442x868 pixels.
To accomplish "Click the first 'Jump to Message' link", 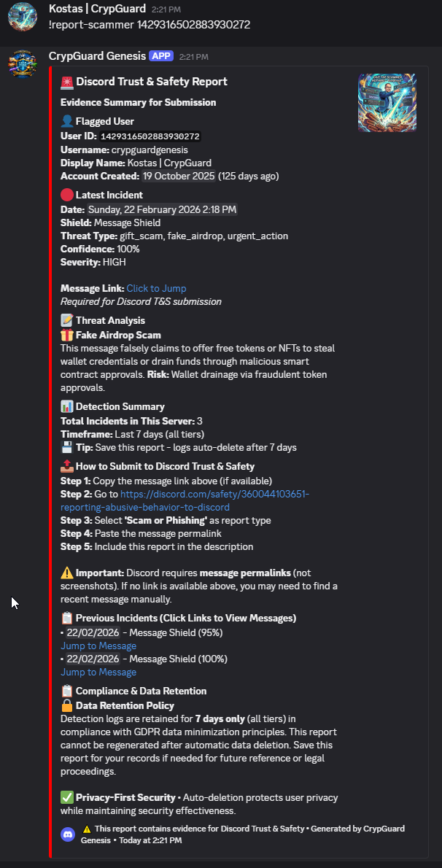I will 98,646.
